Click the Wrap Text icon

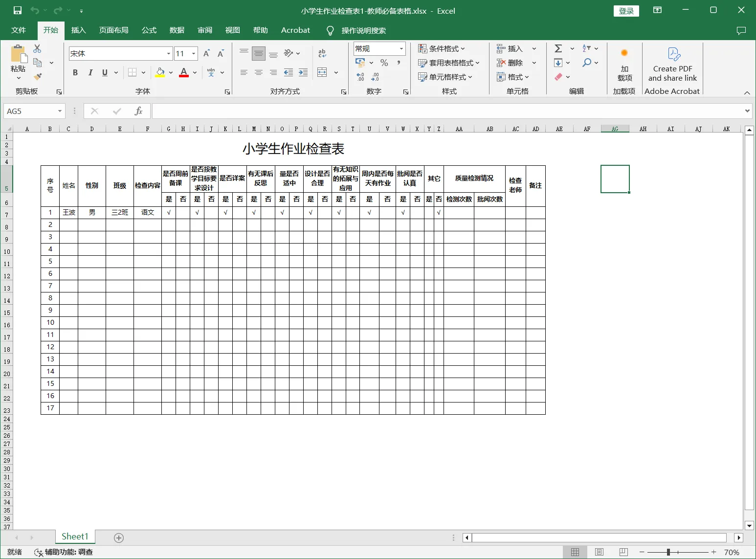[x=322, y=53]
